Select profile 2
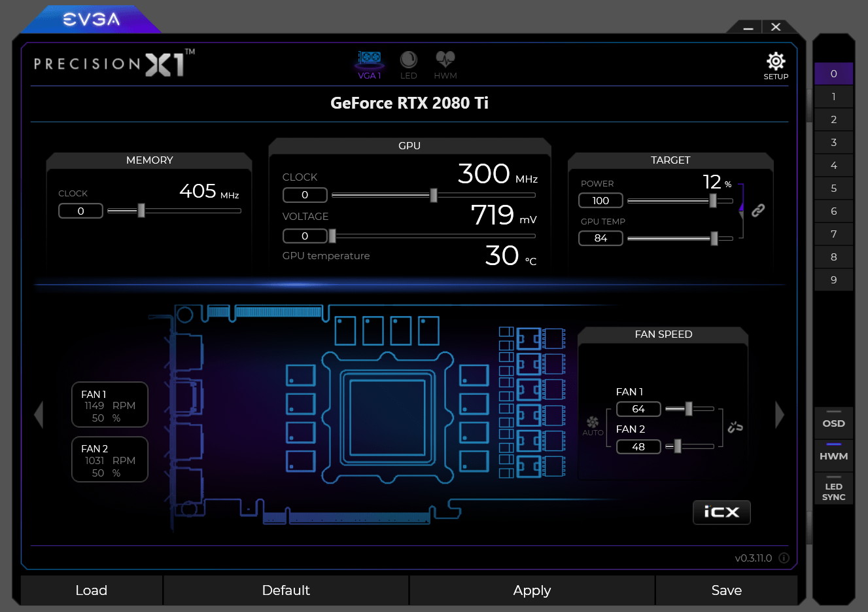 [833, 119]
